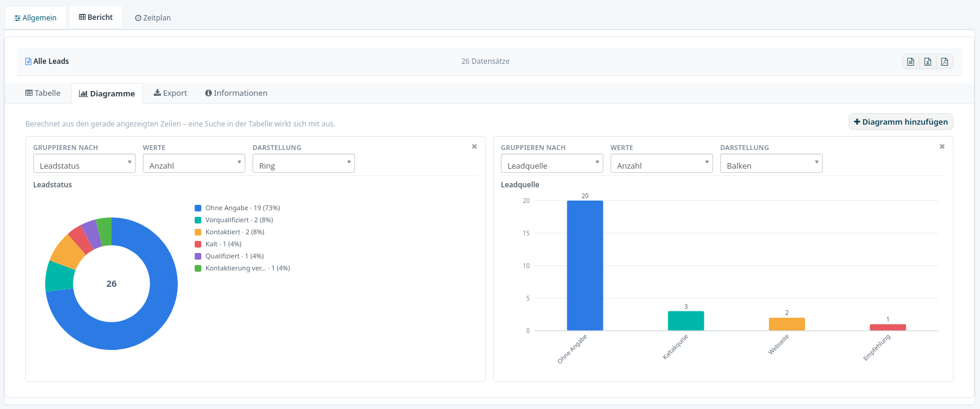Click the Kaltakquise bar showing 3
This screenshot has width=980, height=409.
pyautogui.click(x=686, y=321)
